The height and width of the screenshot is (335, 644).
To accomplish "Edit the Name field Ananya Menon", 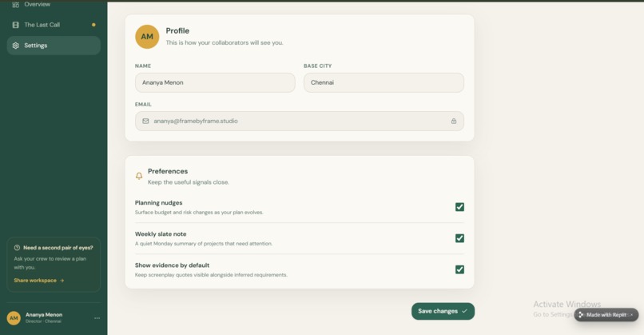I will pyautogui.click(x=215, y=82).
